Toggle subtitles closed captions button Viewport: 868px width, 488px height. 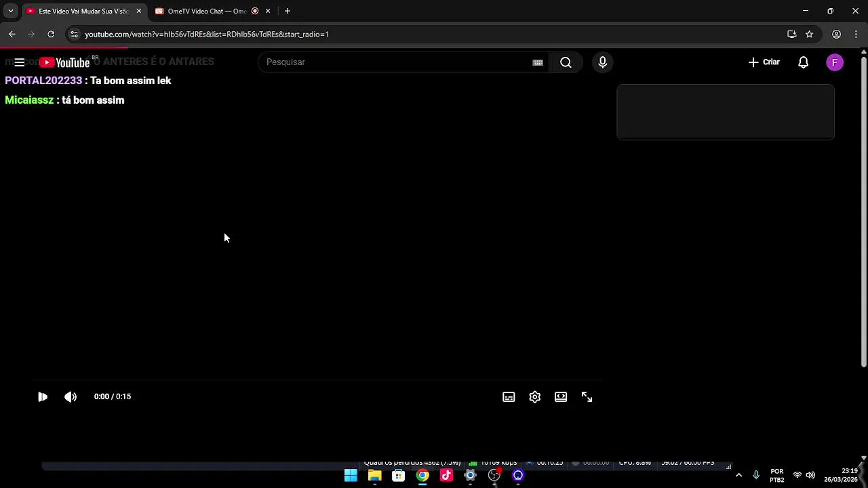[x=509, y=397]
